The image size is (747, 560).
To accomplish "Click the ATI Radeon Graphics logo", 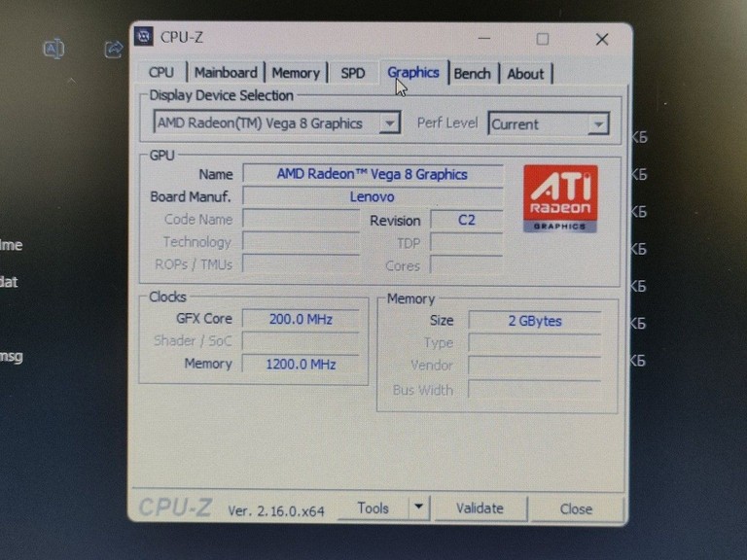I will pyautogui.click(x=560, y=198).
